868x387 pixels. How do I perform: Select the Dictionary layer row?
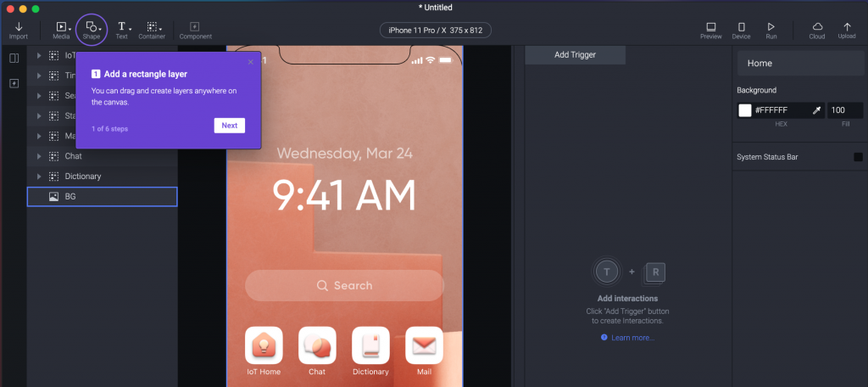click(x=103, y=177)
